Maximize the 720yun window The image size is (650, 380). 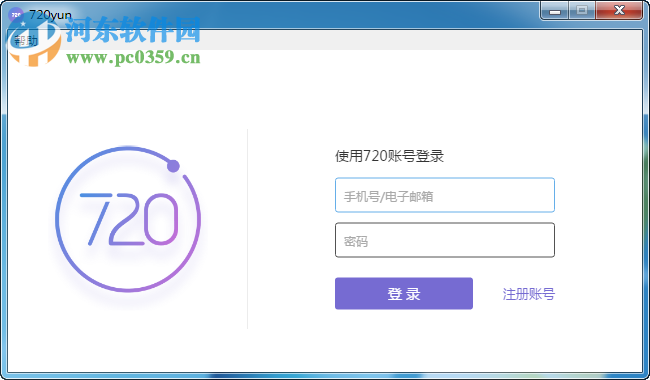click(x=582, y=11)
